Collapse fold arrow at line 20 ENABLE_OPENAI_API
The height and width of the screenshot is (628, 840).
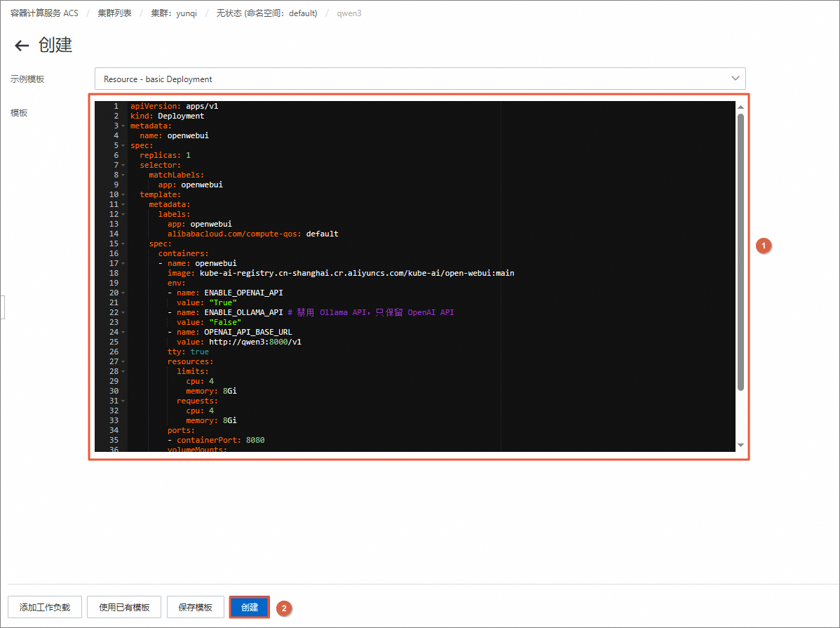(x=123, y=293)
